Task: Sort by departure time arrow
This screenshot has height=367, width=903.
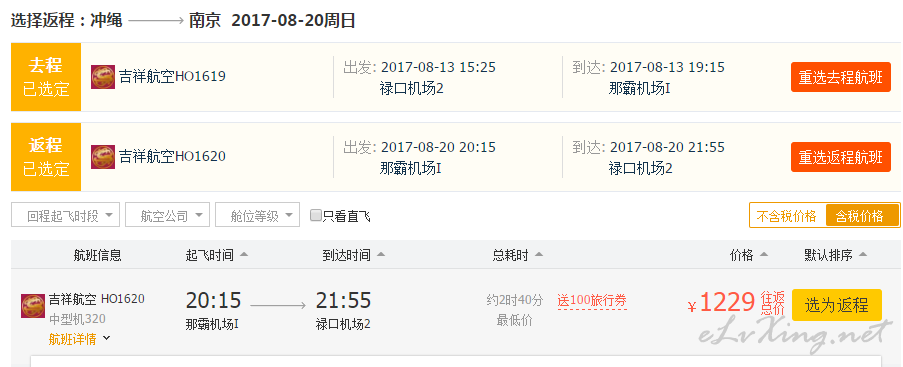Action: [x=244, y=255]
